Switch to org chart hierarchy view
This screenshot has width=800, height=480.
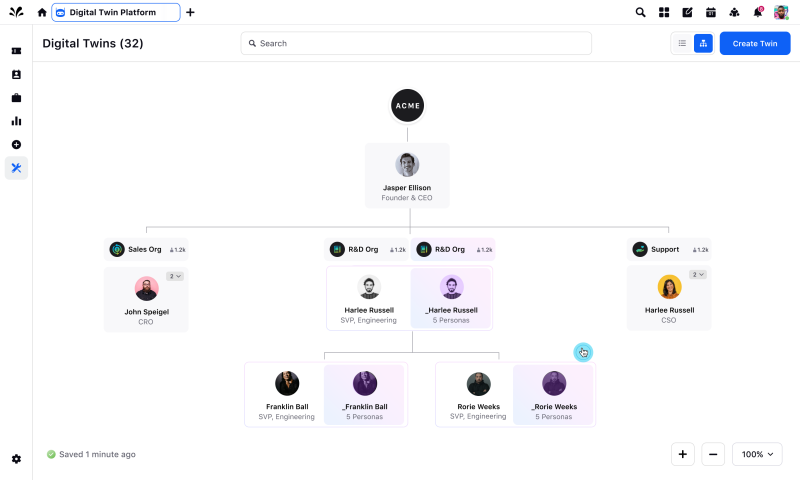click(x=702, y=43)
